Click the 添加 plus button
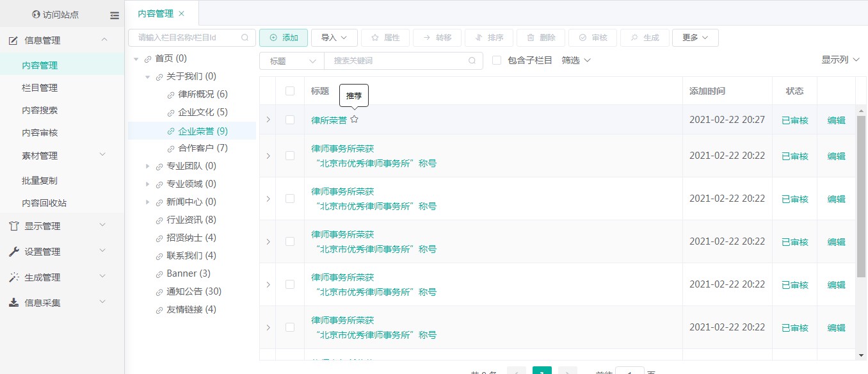 point(284,38)
